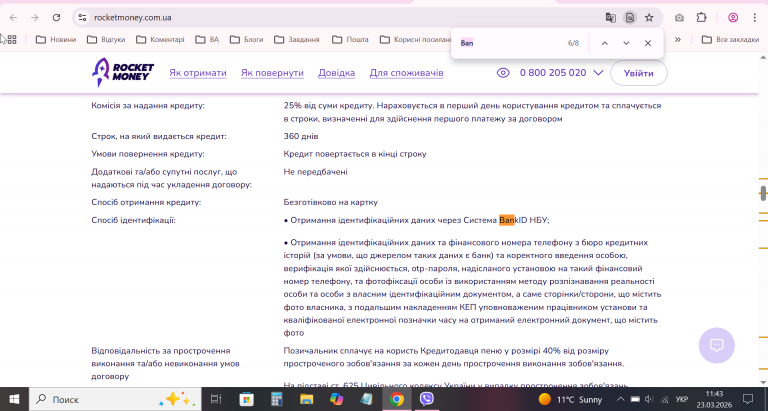Click text Безготівково на картку
768x411 pixels.
click(331, 202)
